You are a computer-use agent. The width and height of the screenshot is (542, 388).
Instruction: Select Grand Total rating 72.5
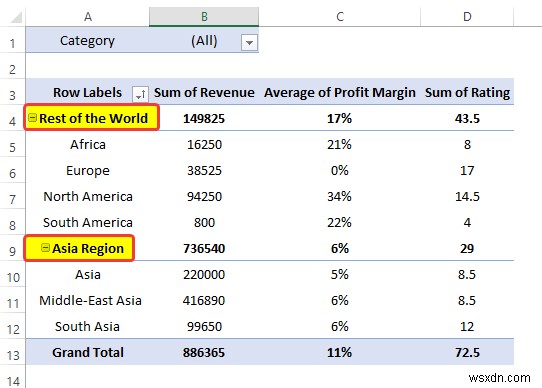click(467, 352)
